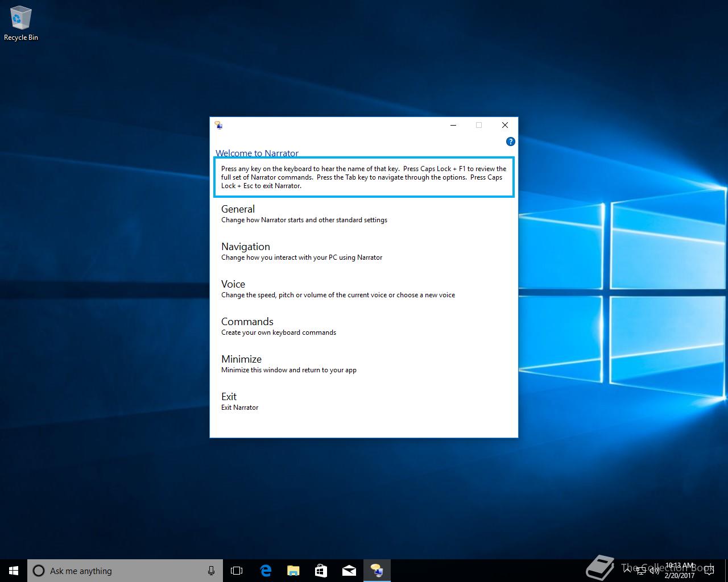Open the Recycle Bin desktop icon
728x582 pixels.
pyautogui.click(x=21, y=23)
